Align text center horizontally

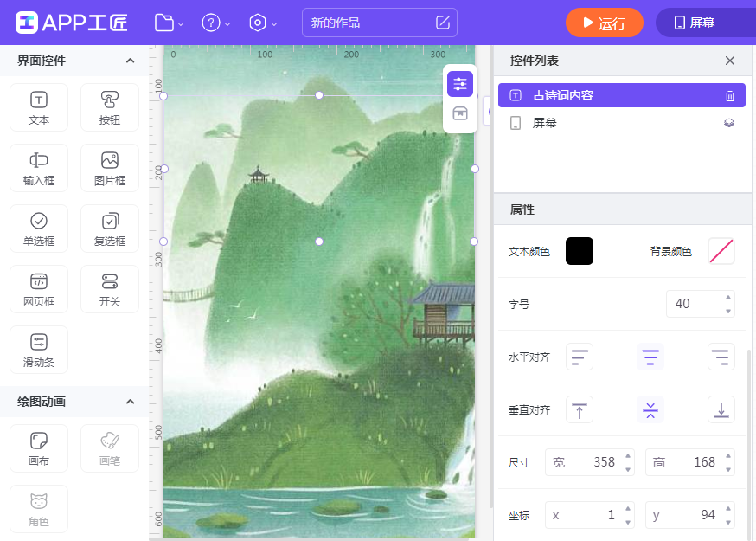click(650, 357)
